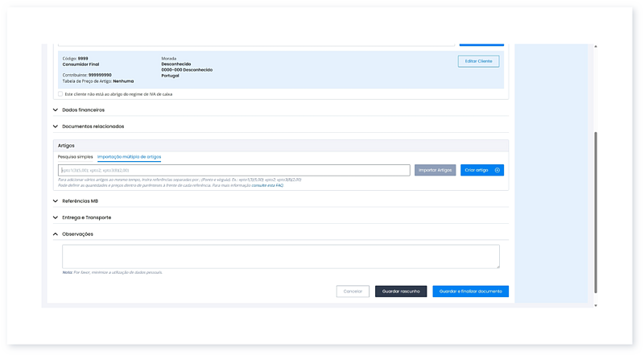Save the draft with Guardar rascunho
Image resolution: width=644 pixels, height=356 pixels.
(400, 292)
